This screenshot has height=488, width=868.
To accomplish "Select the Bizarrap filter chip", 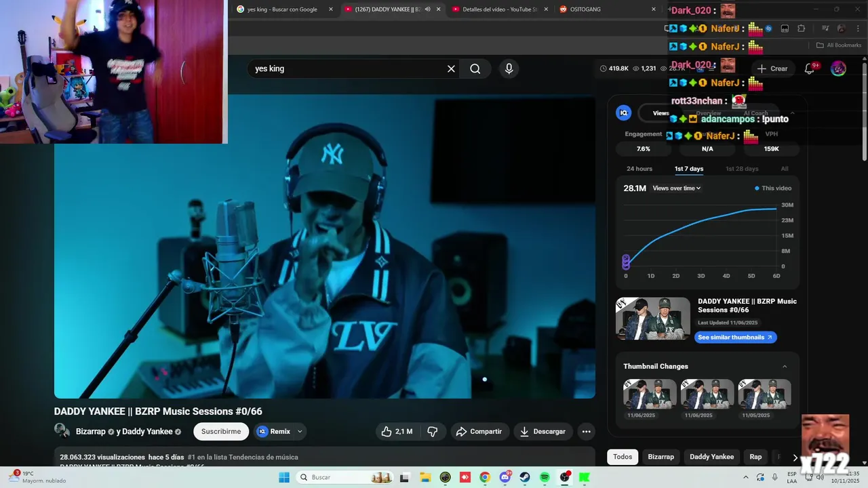I will 660,457.
